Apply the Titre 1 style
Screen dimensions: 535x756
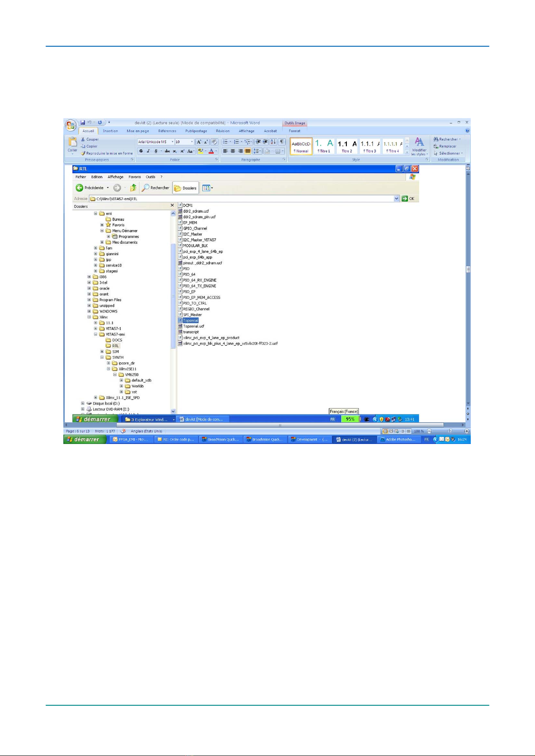tap(324, 146)
